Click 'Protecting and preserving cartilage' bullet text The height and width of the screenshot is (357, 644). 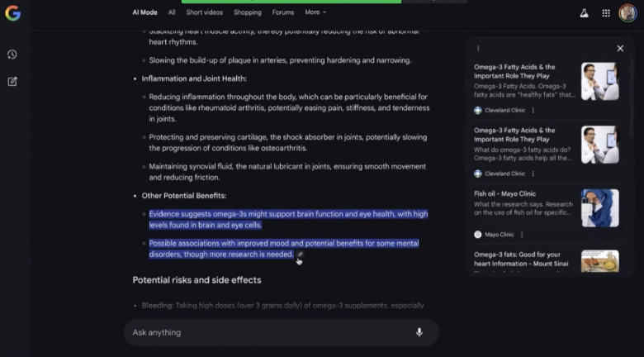pyautogui.click(x=208, y=137)
